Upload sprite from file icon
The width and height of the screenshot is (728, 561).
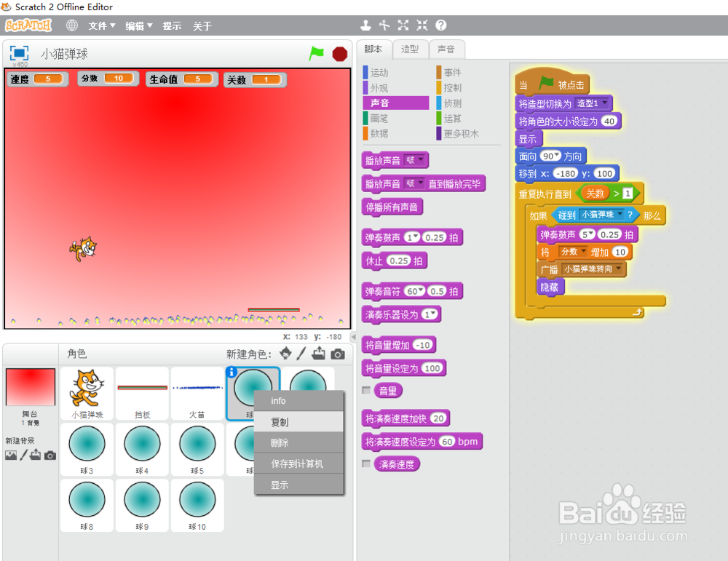click(x=319, y=354)
